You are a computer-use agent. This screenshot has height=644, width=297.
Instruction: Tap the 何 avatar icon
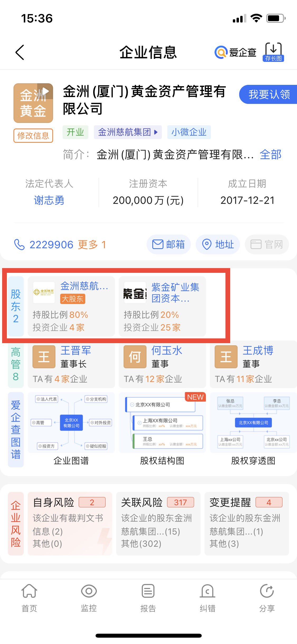[135, 357]
